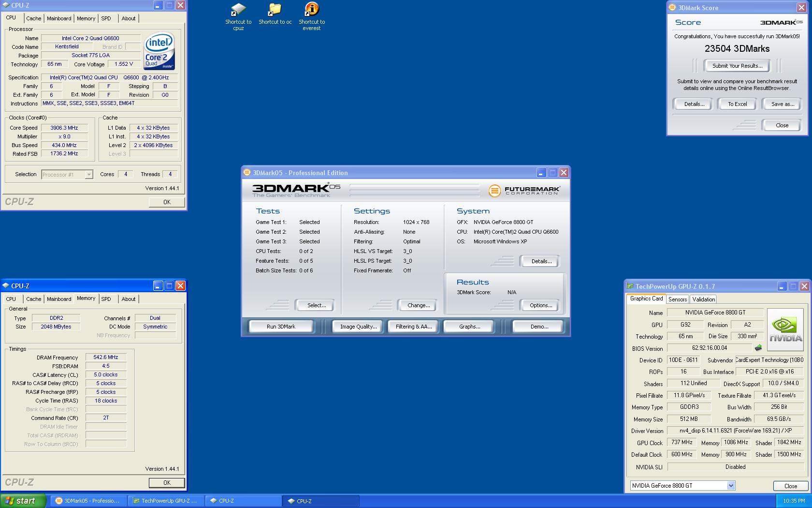The width and height of the screenshot is (812, 508).
Task: Open Cache tab in top CPU-Z window
Action: pos(34,18)
